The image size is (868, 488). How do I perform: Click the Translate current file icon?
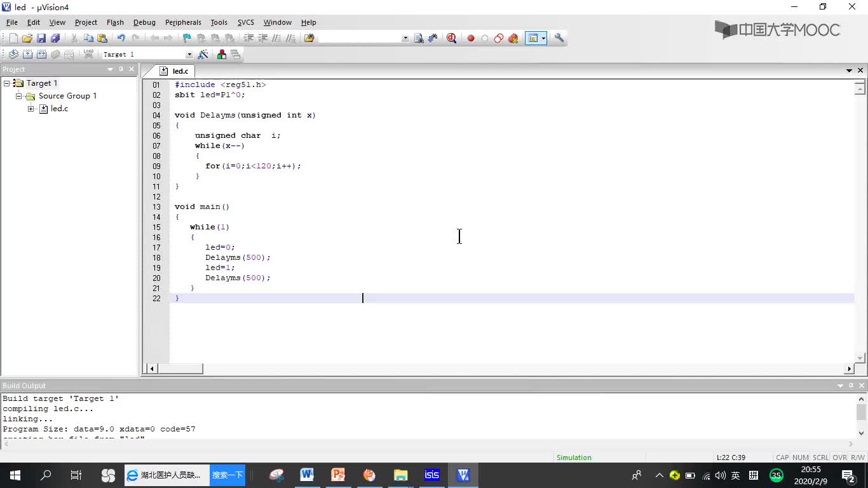13,55
